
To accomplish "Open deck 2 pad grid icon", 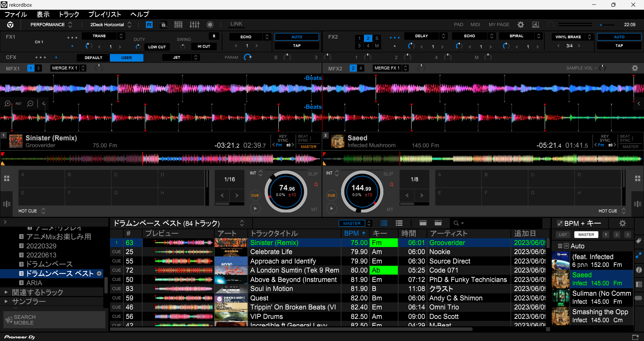I will (x=638, y=179).
